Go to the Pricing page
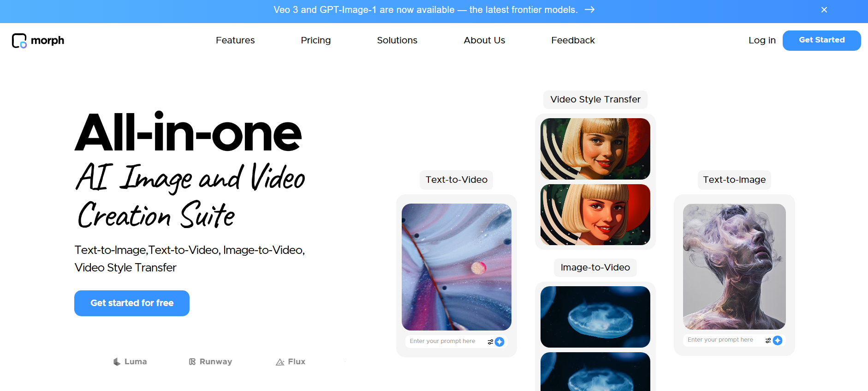The image size is (868, 391). pos(315,41)
